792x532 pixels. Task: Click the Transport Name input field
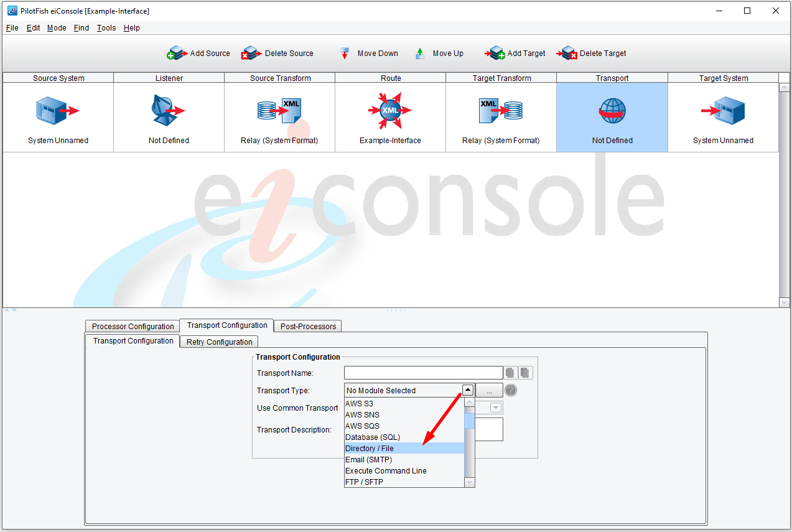pos(424,373)
